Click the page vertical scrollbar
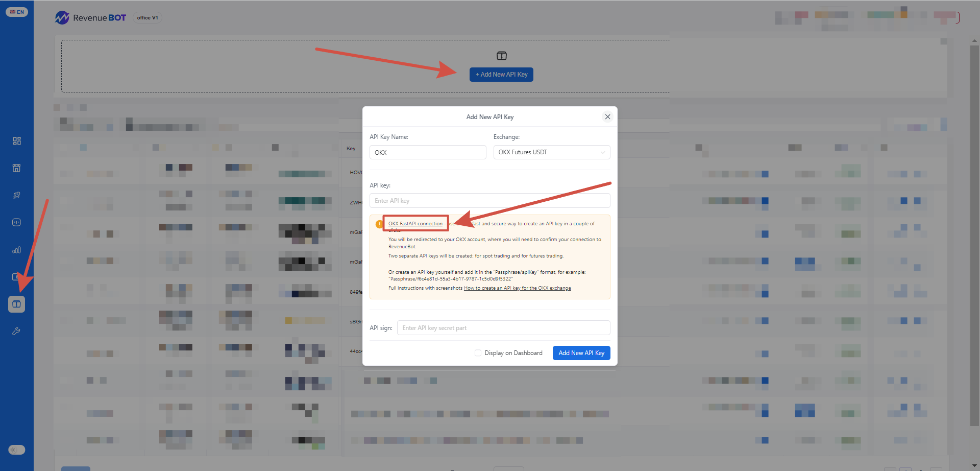 pos(974,235)
